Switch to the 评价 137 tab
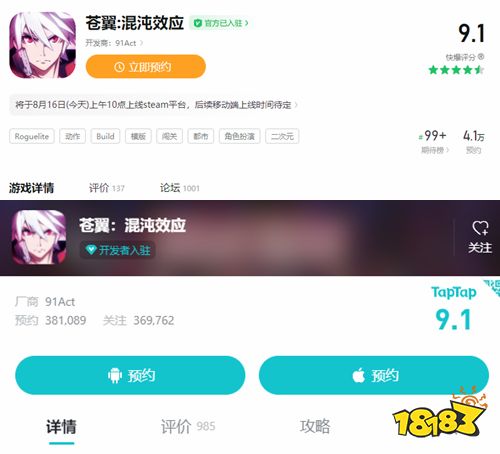The width and height of the screenshot is (500, 454). (x=107, y=188)
